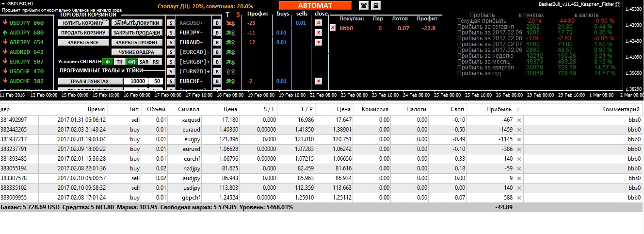Close the bbb0 basket with red X
644x234 pixels.
[332, 28]
